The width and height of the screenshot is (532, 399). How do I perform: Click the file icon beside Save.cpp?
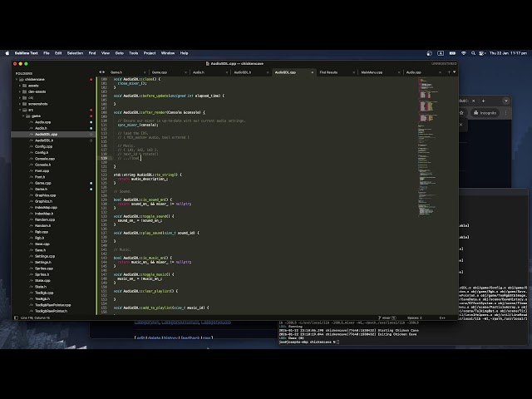tap(32, 244)
